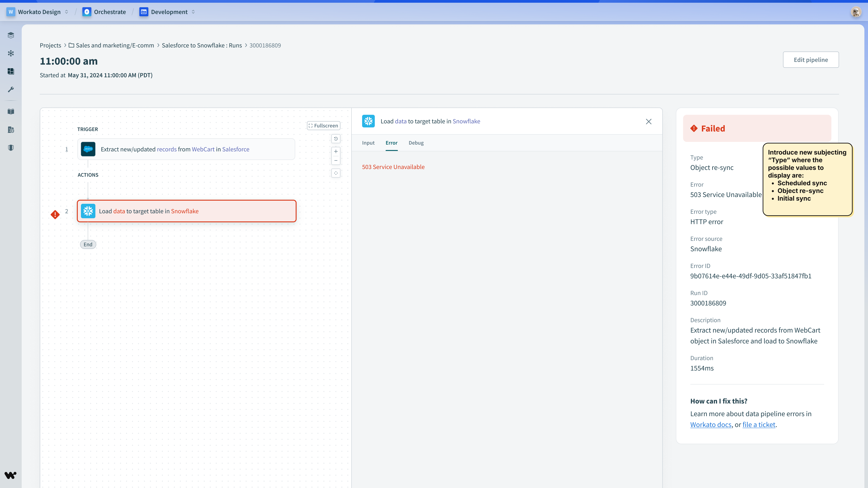Click the End node on the canvas

(88, 244)
